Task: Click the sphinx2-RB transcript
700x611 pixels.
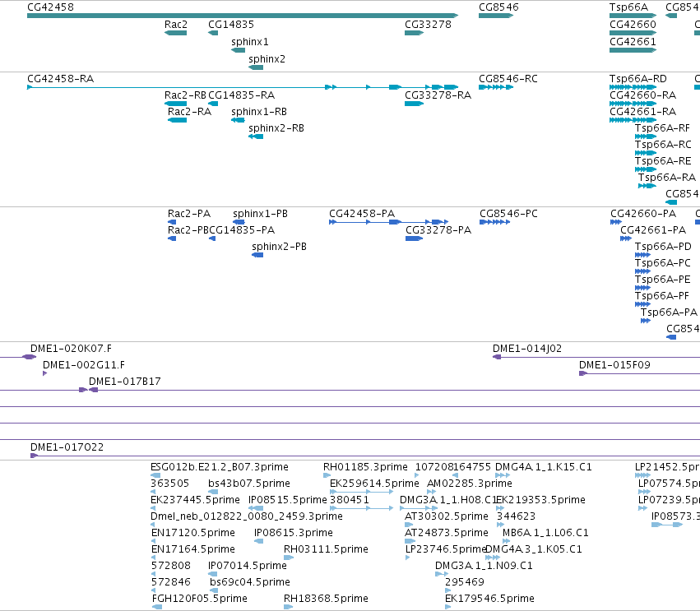Action: click(x=256, y=137)
